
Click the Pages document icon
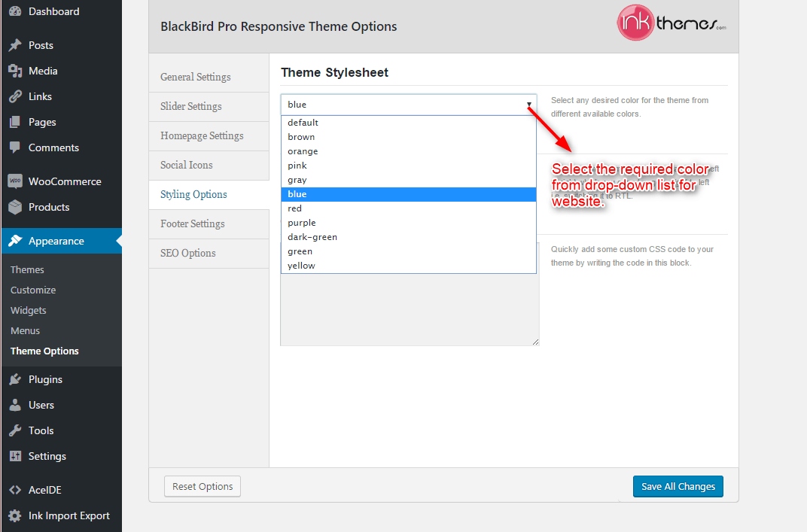pos(15,122)
